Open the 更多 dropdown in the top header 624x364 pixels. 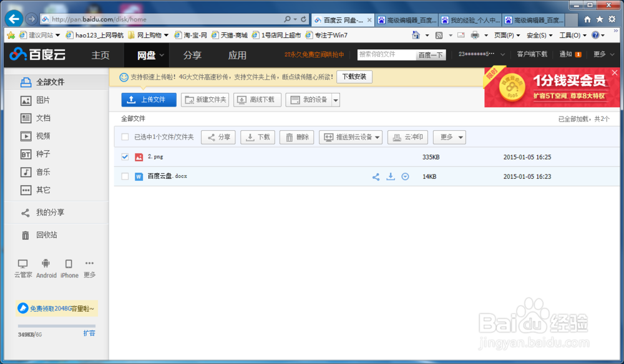603,54
